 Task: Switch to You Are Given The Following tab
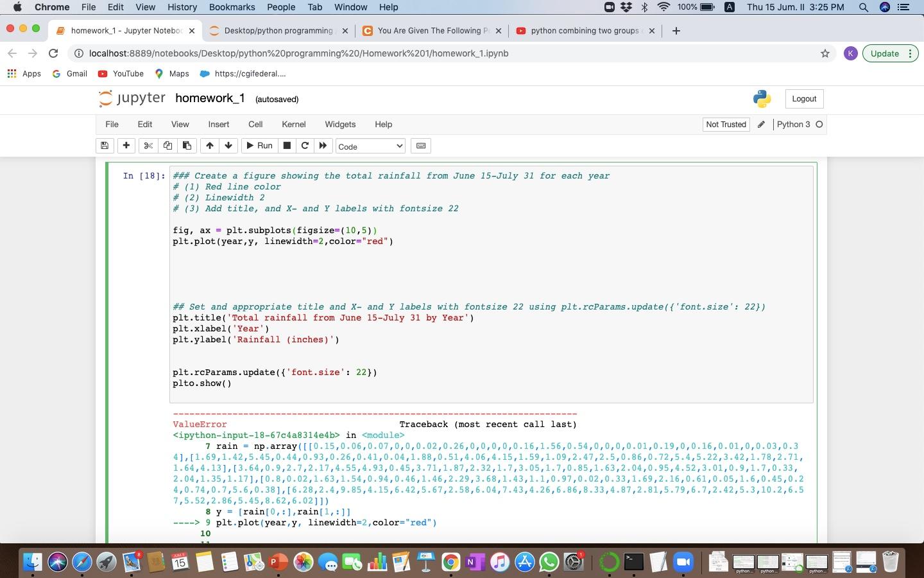pyautogui.click(x=433, y=31)
